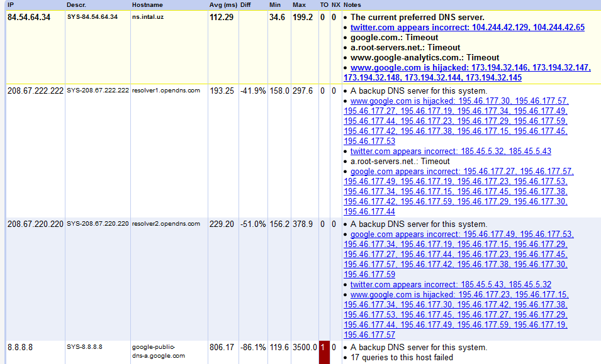Click note 'google.com.: Timeout'
This screenshot has width=601, height=364.
(395, 38)
